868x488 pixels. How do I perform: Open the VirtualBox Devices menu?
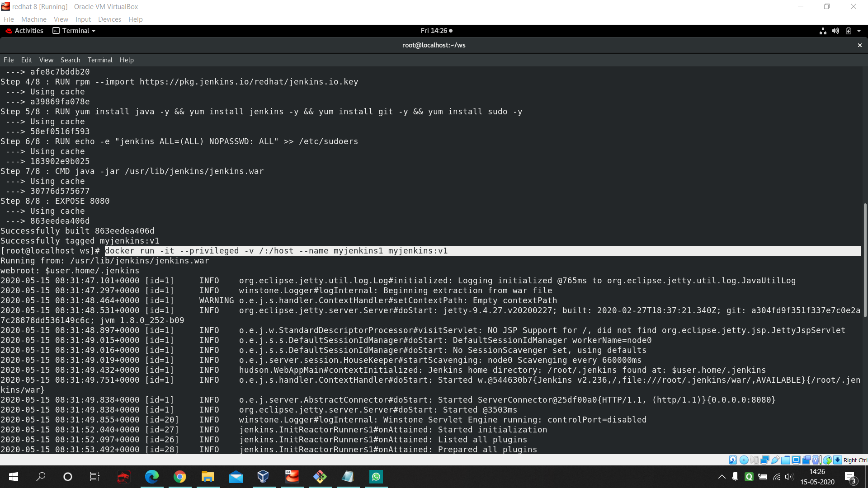point(110,19)
